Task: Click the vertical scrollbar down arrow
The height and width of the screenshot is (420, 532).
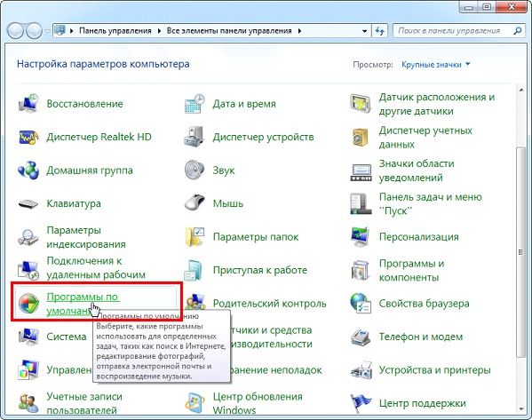Action: [521, 408]
